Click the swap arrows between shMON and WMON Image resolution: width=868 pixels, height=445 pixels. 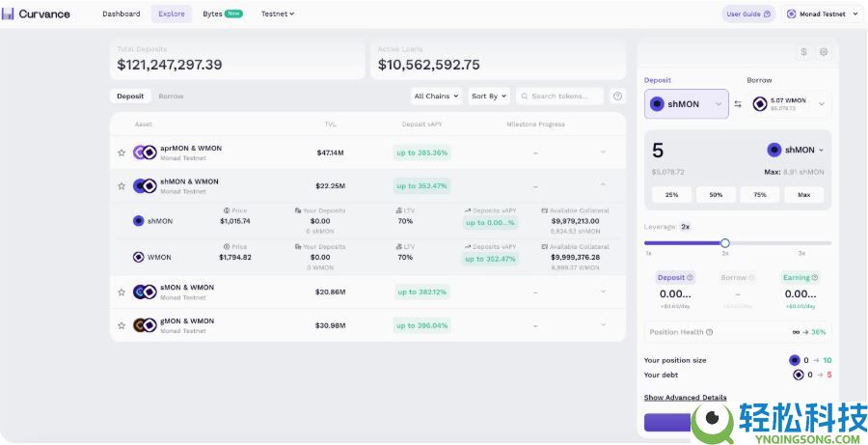[x=738, y=104]
